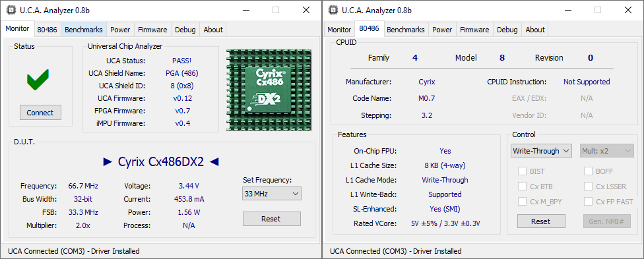Screen dimensions: 644x259
Task: Click the v0.7 FPGA firmware value
Action: (x=182, y=111)
